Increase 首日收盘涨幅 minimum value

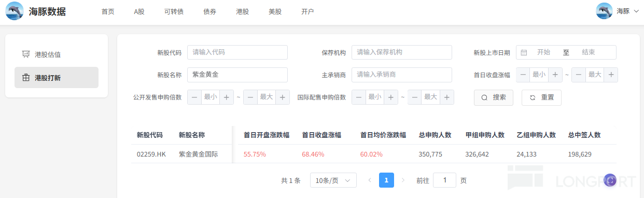coord(555,75)
